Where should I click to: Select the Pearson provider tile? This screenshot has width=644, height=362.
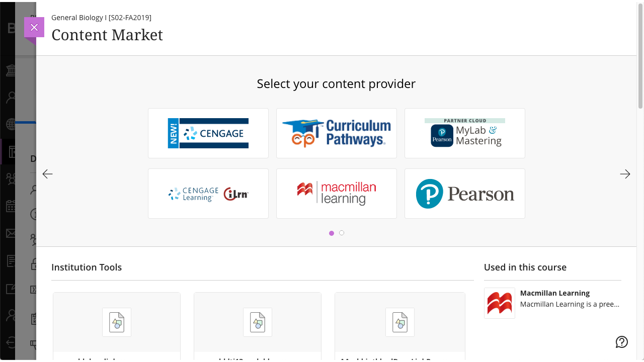(465, 194)
